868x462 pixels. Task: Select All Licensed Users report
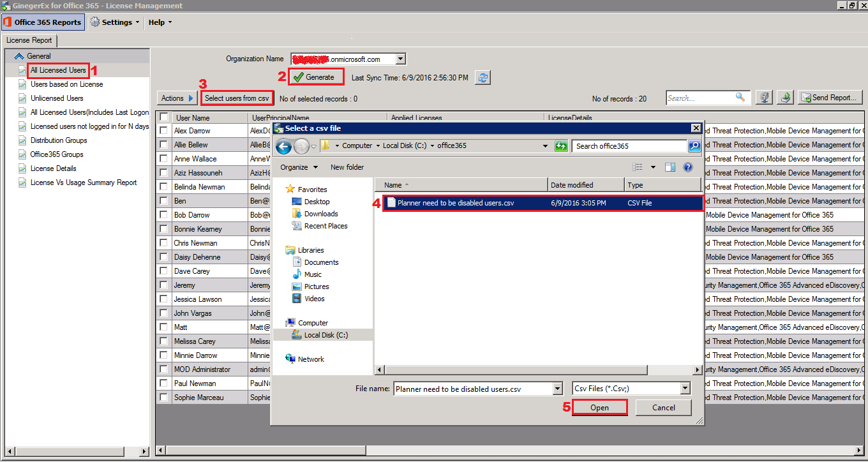tap(58, 70)
